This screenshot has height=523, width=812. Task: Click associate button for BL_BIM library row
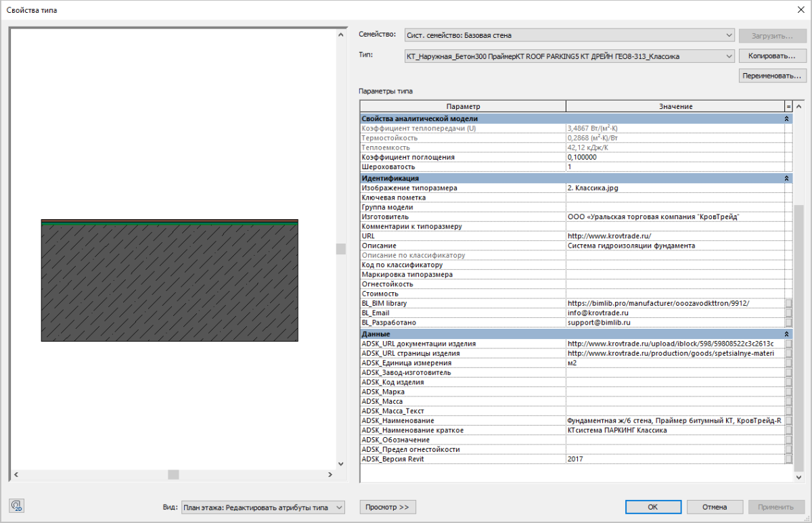pos(788,304)
